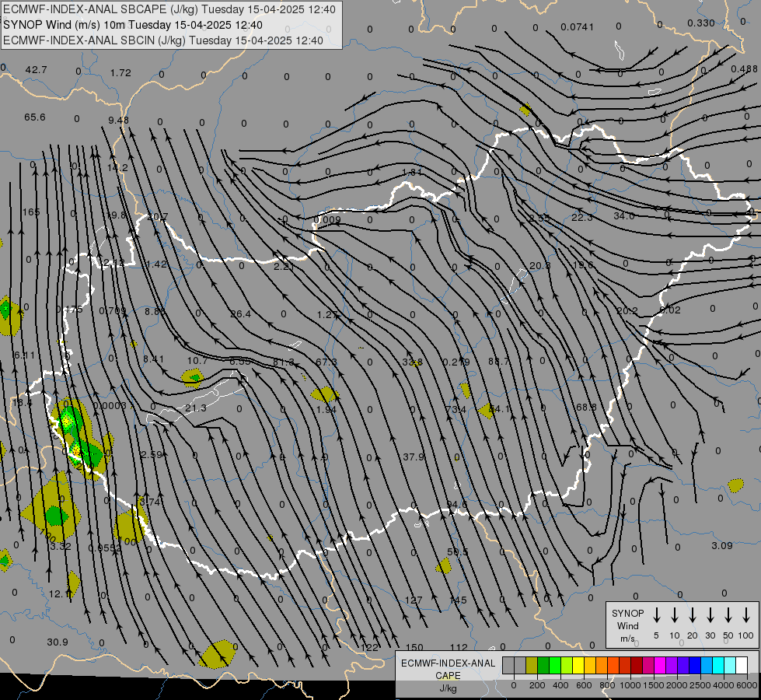Click the map value '73.4'
The image size is (761, 700).
click(x=456, y=410)
